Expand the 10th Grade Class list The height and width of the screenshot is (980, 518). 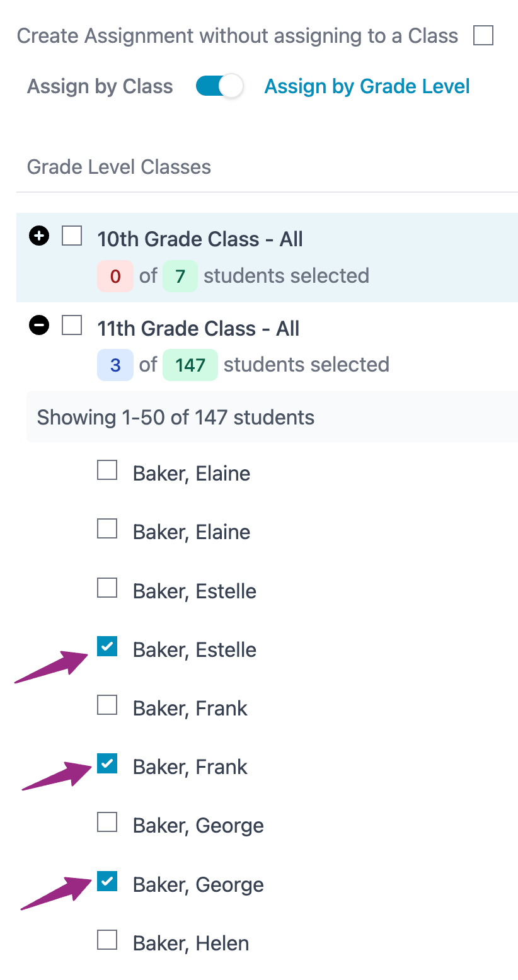pos(39,237)
